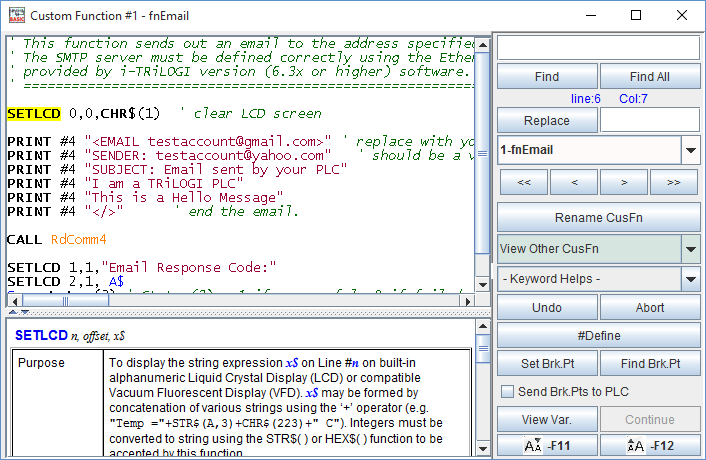Viewport: 706px width, 460px height.
Task: Click the View Var. button
Action: pos(547,419)
